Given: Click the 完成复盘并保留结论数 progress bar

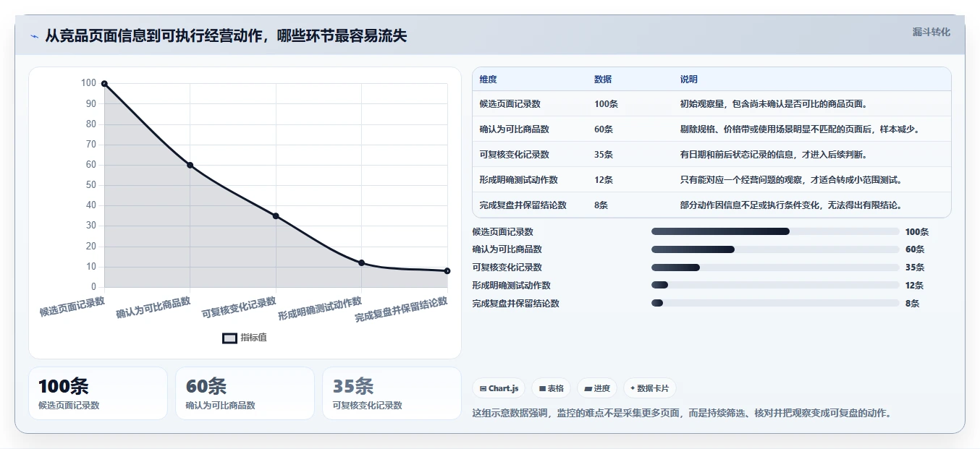Looking at the screenshot, I should tap(775, 304).
